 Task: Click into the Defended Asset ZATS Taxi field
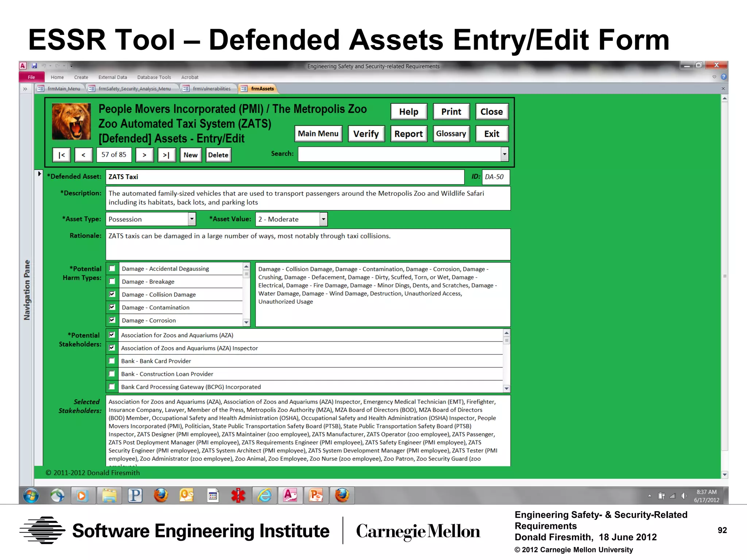point(285,177)
